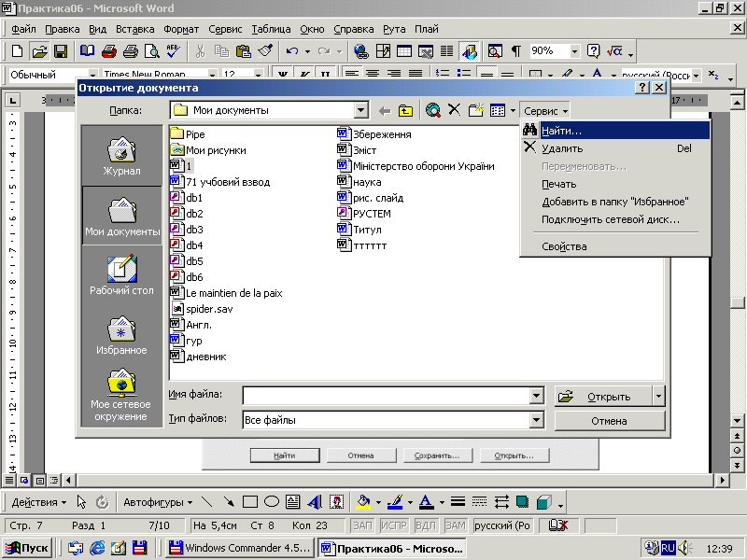Click the Отмена button in Open dialog
Screen dimensions: 747x560
tap(610, 421)
